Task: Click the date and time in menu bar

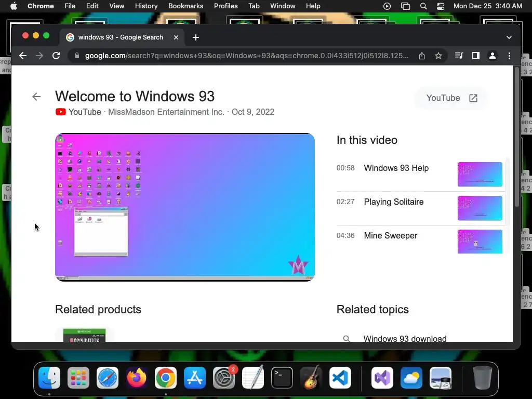Action: 487,6
